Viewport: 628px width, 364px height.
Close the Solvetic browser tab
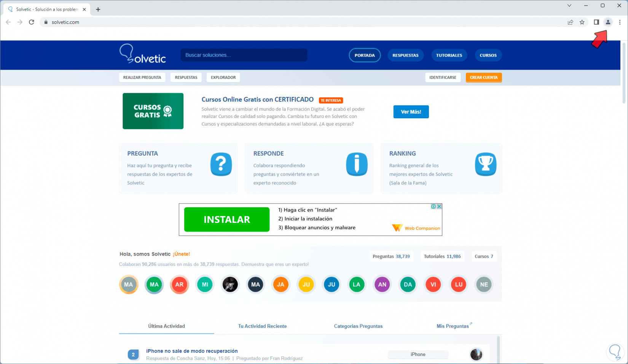[84, 9]
